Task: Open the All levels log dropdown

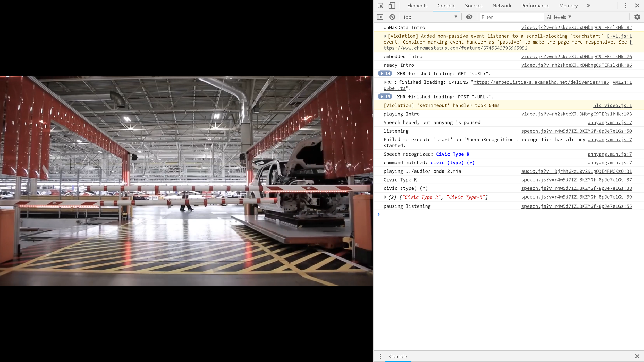Action: click(x=559, y=17)
